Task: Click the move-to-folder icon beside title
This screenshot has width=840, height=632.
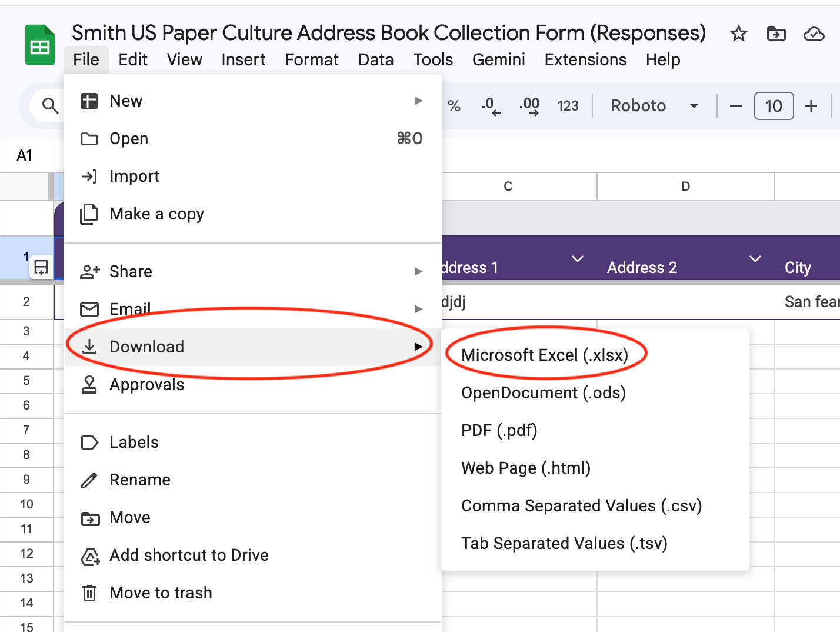Action: (x=776, y=34)
